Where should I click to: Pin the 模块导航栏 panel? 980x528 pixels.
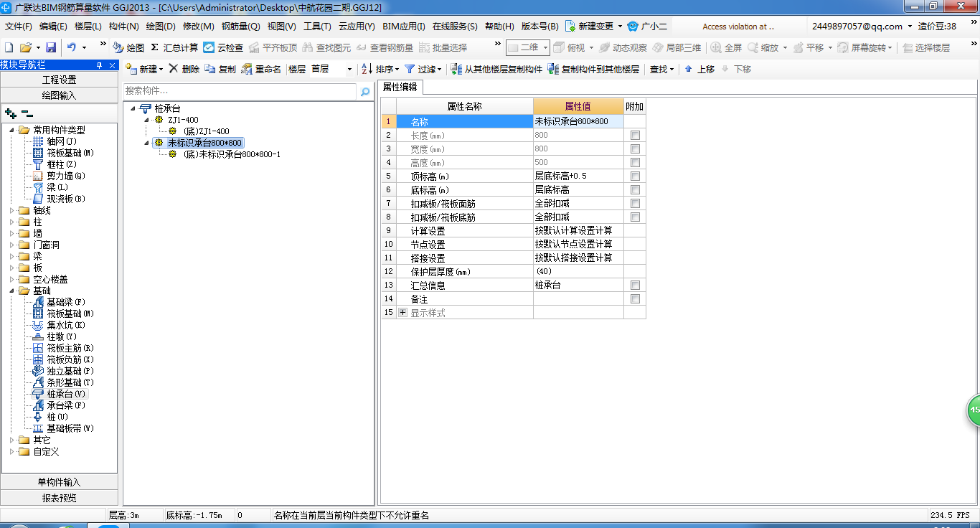[x=100, y=65]
